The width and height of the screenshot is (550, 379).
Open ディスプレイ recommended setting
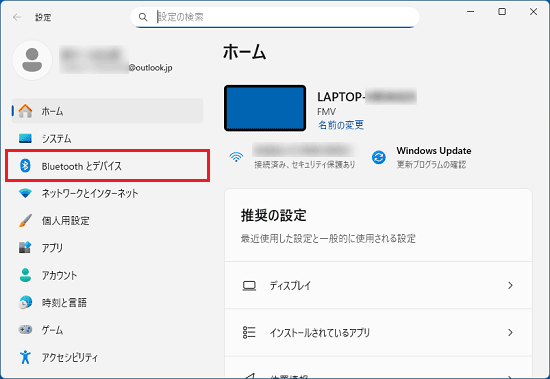tap(378, 285)
